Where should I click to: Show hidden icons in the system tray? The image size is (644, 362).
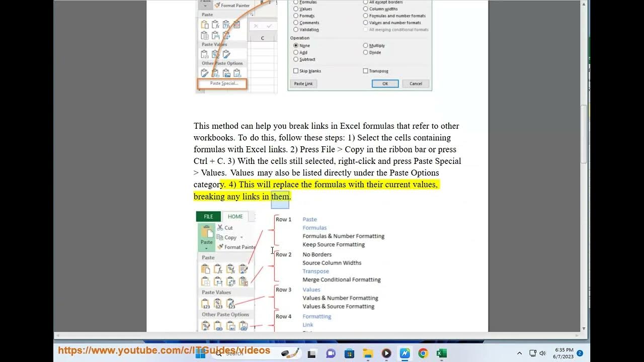(519, 353)
